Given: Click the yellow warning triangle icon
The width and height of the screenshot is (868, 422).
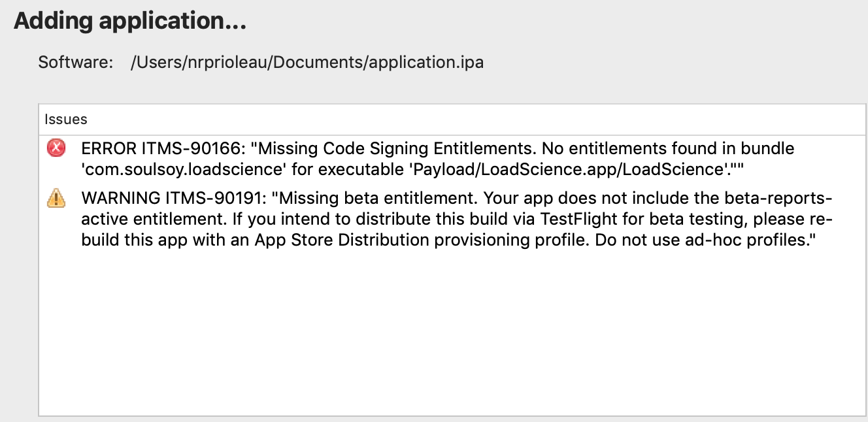Looking at the screenshot, I should pos(56,197).
